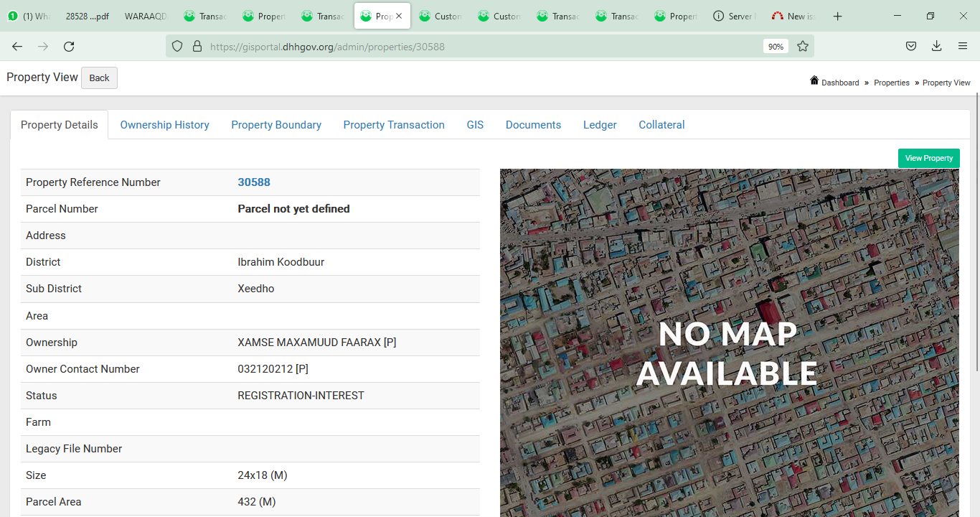Click the No Map Available image
Screen dimensions: 980x517
(730, 343)
